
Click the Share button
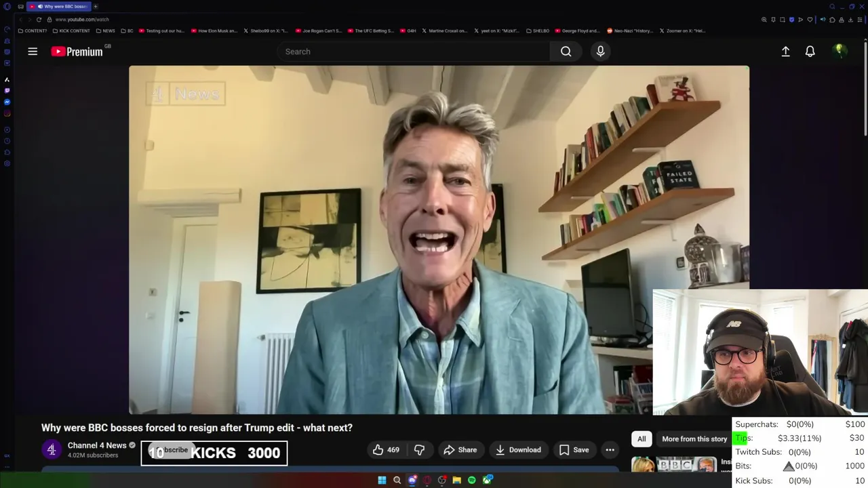(x=460, y=450)
